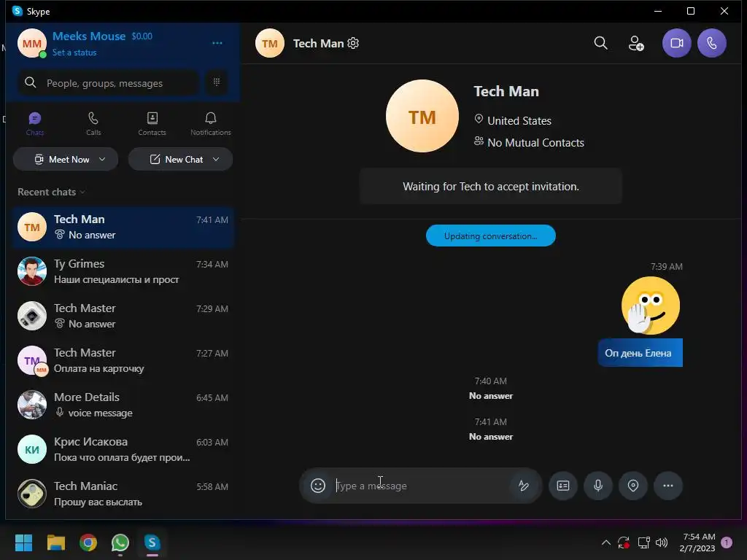Click the Skype taskbar icon
747x560 pixels.
tap(152, 542)
